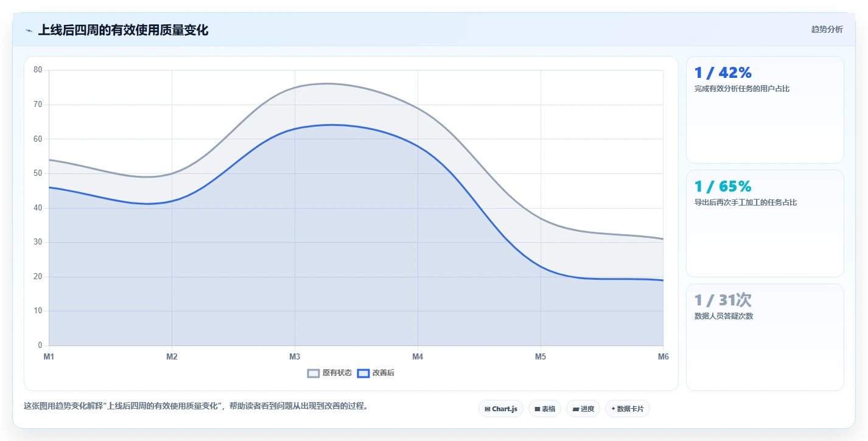
Task: Click the gray line peak near M3
Action: (x=326, y=83)
